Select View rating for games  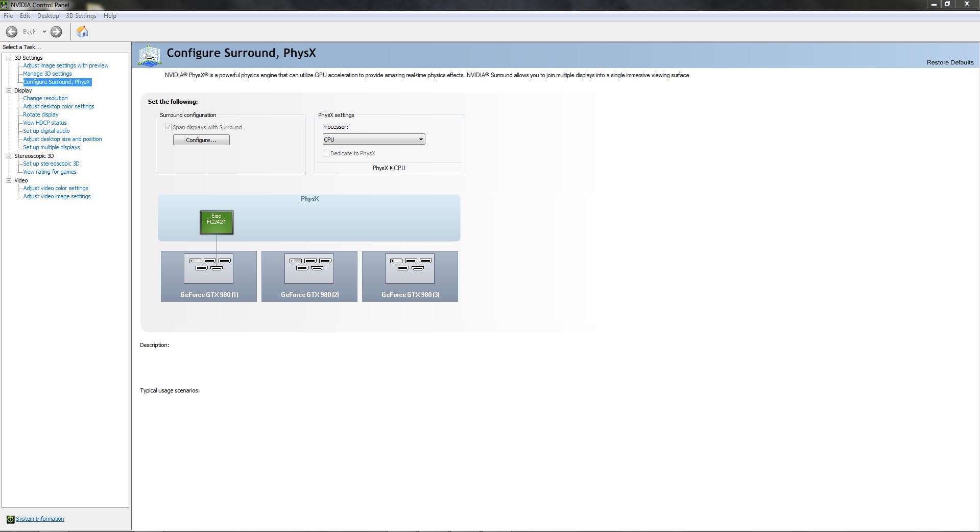[50, 172]
